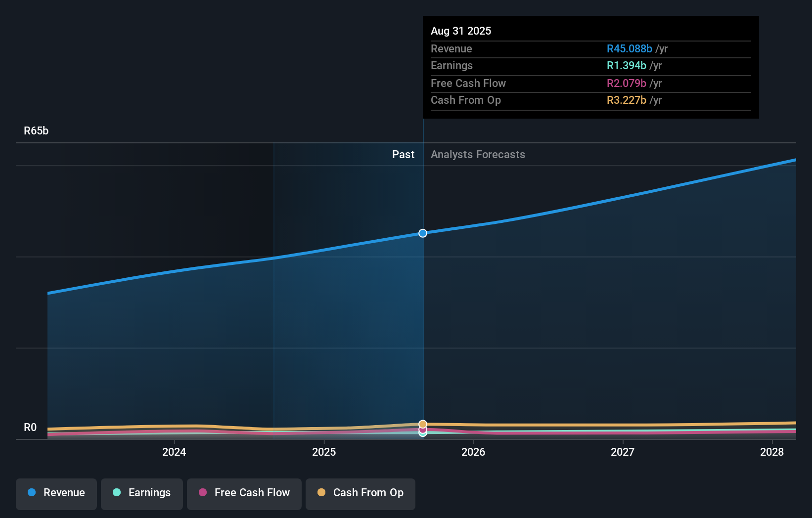
Task: Expand the Analysts Forecasts section
Action: pos(477,154)
